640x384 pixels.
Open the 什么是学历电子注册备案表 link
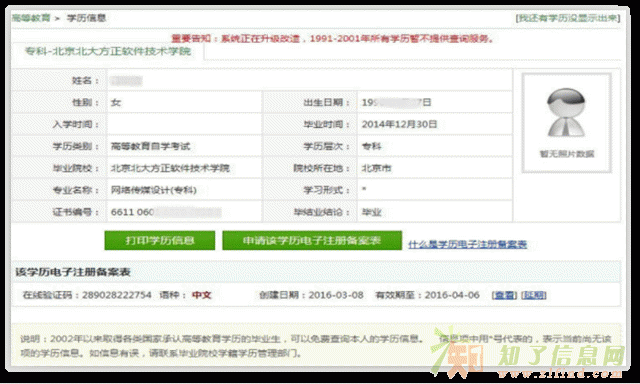pos(467,244)
